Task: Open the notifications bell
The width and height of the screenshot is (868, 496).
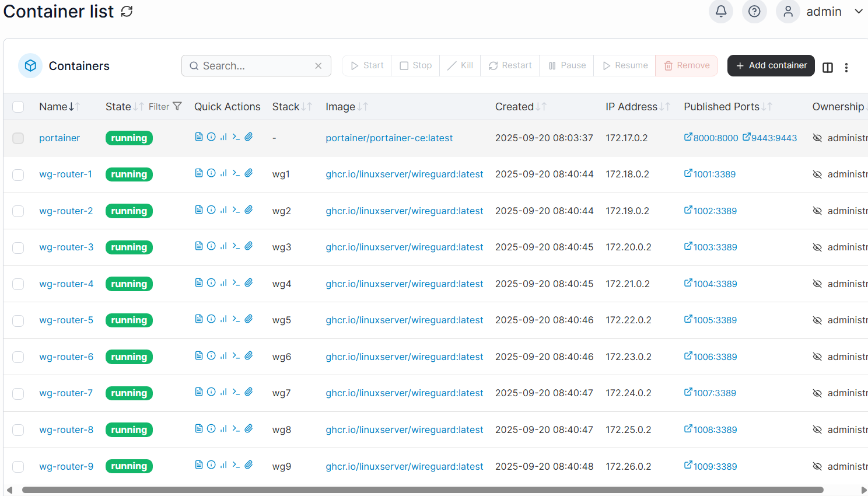Action: pyautogui.click(x=721, y=11)
